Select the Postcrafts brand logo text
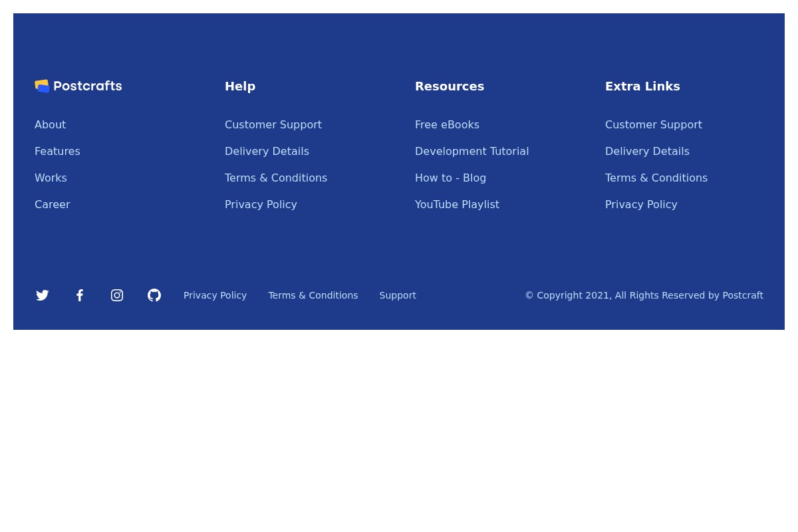 (x=88, y=86)
